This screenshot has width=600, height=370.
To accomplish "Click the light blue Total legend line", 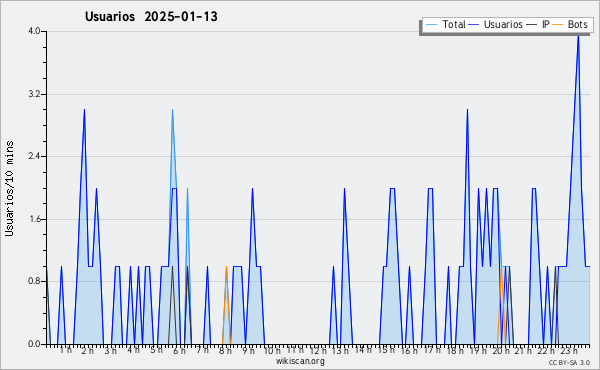I will [431, 25].
